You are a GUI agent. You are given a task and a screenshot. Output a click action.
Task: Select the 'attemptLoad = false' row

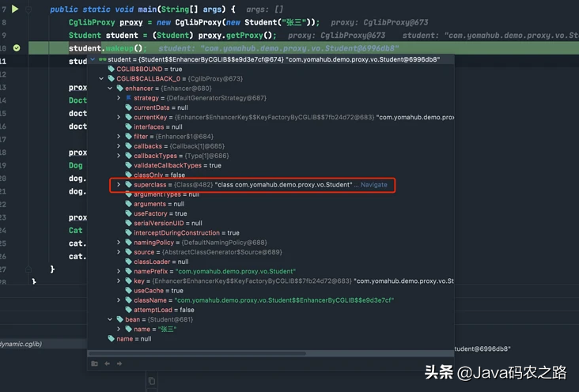271,310
